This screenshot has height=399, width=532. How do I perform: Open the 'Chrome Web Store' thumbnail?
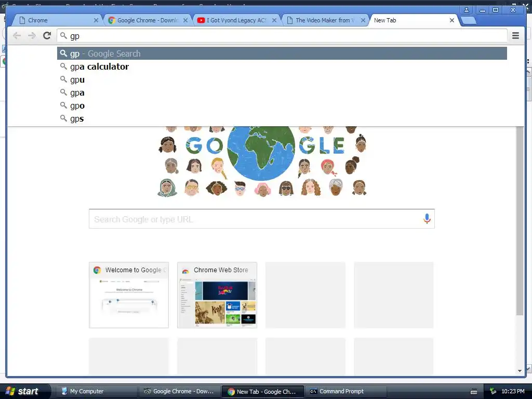click(x=217, y=295)
